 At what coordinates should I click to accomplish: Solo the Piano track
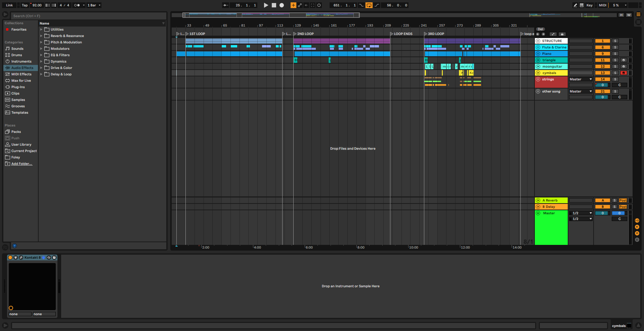pyautogui.click(x=615, y=54)
